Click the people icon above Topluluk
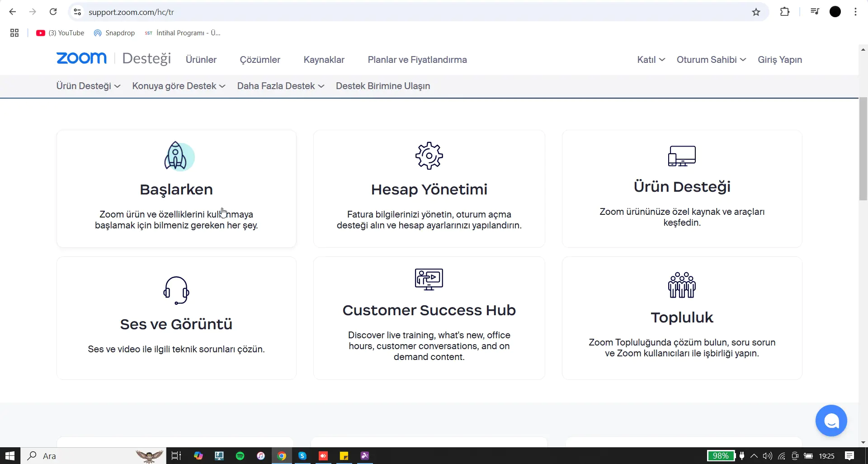The height and width of the screenshot is (464, 868). pos(682,285)
